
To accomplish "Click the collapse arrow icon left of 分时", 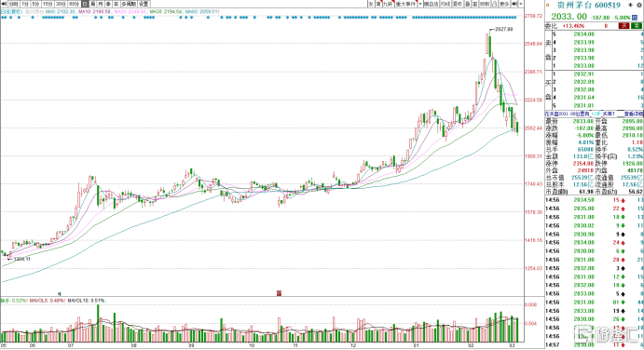I will [x=4, y=4].
